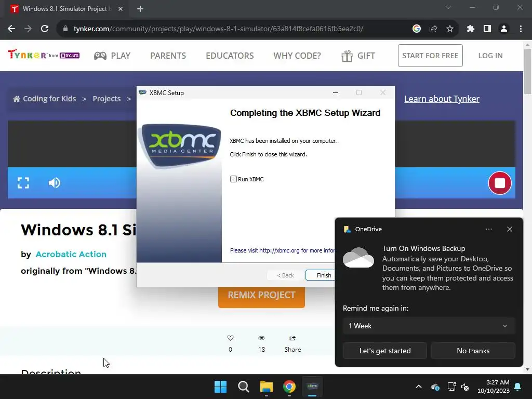Open the GIFT menu item

(x=358, y=56)
